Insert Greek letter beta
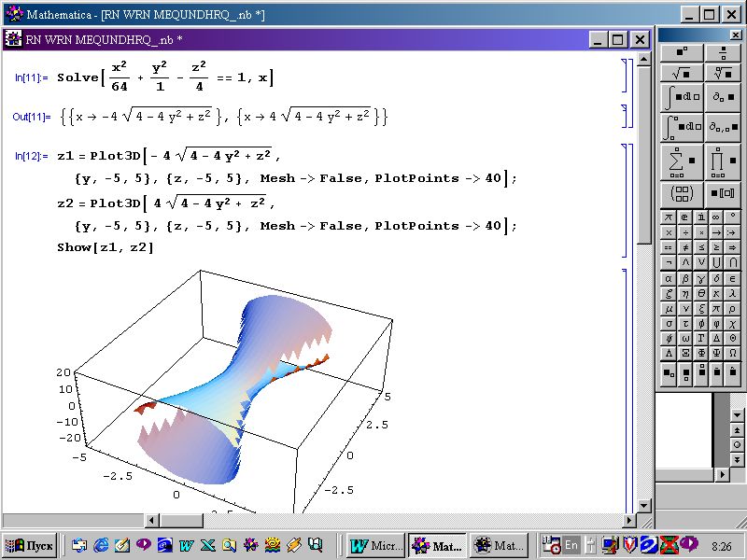Viewport: 747px width, 560px height. click(x=684, y=278)
